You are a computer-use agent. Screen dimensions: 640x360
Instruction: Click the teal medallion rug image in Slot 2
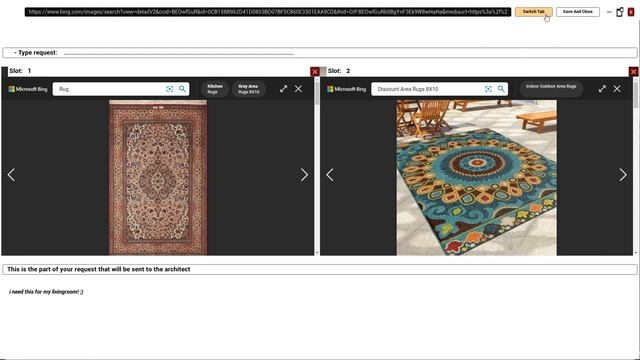[x=476, y=178]
